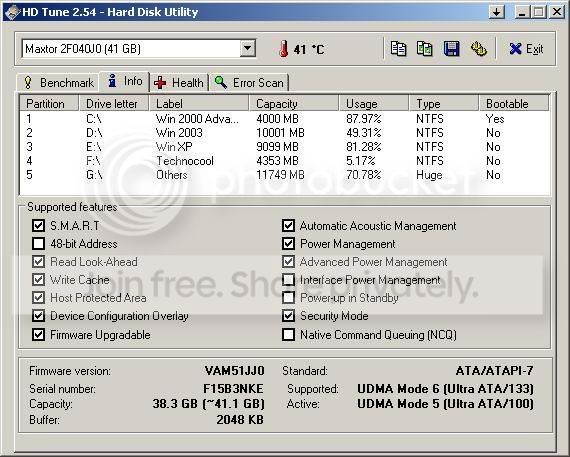
Task: Select the Technocool partition label
Action: coord(185,161)
